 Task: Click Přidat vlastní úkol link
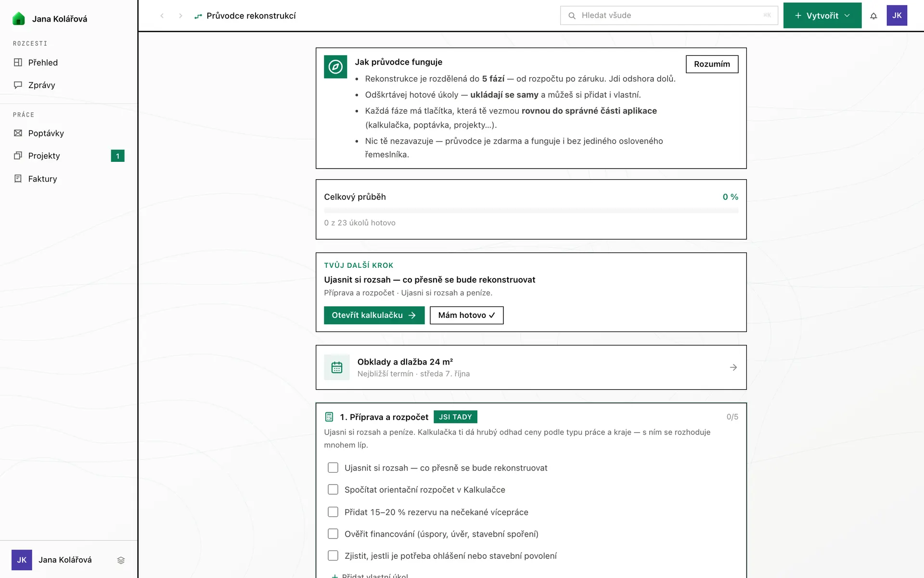tap(370, 576)
